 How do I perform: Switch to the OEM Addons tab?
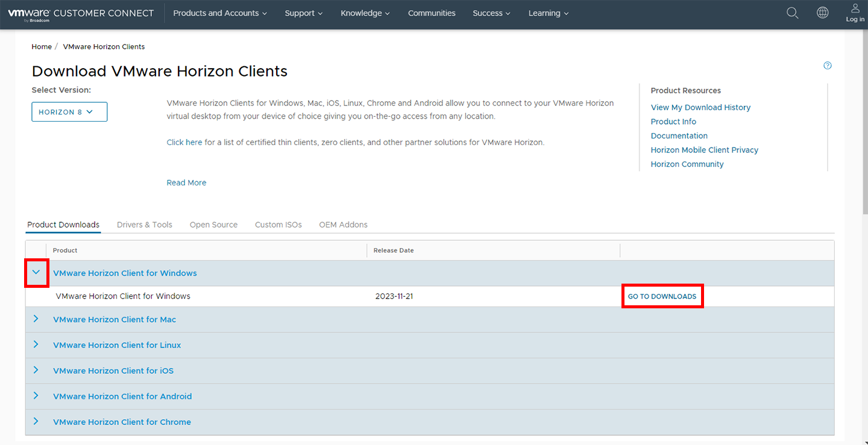click(343, 225)
